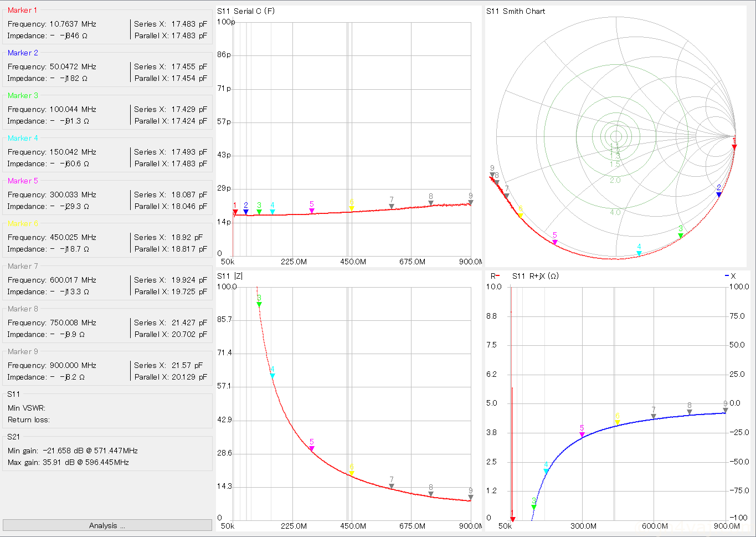Viewport: 756px width, 537px height.
Task: Click the cyan 'Marker 4' heading
Action: 23,138
